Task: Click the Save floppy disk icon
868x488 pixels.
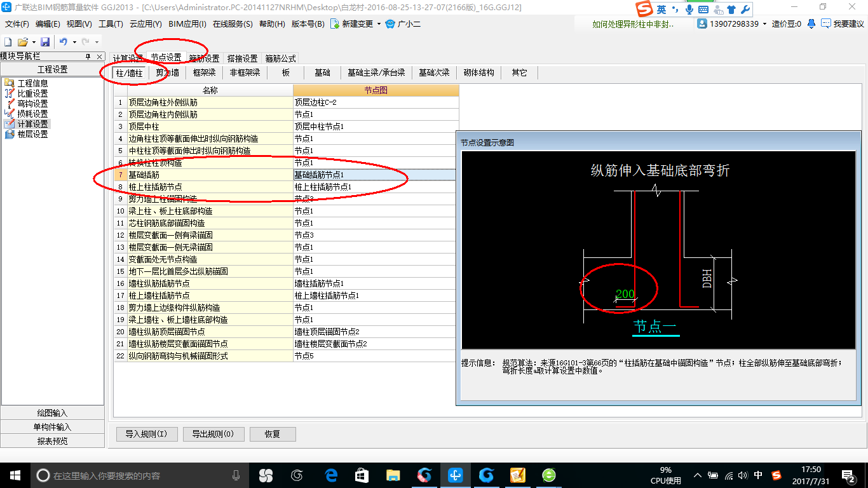Action: [x=45, y=42]
